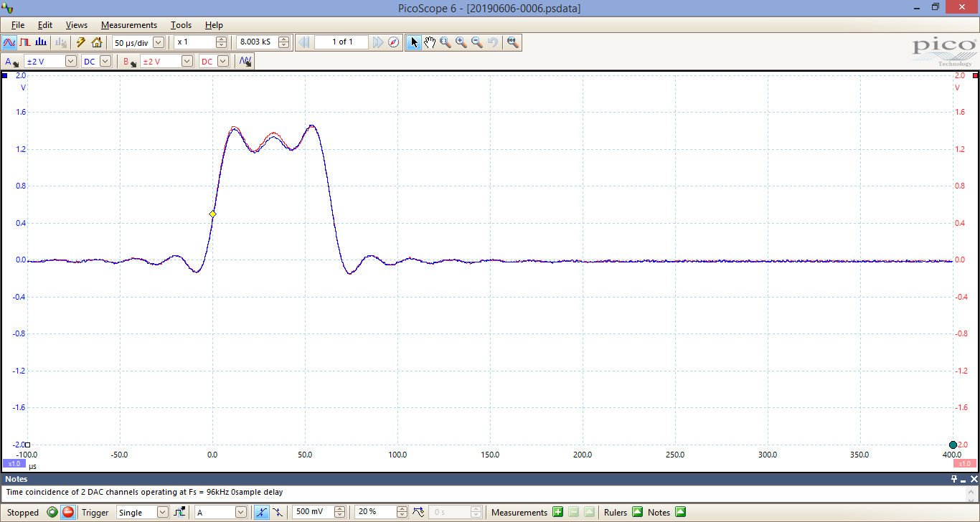Toggle the Notes area display
Image resolution: width=980 pixels, height=522 pixels.
click(681, 512)
